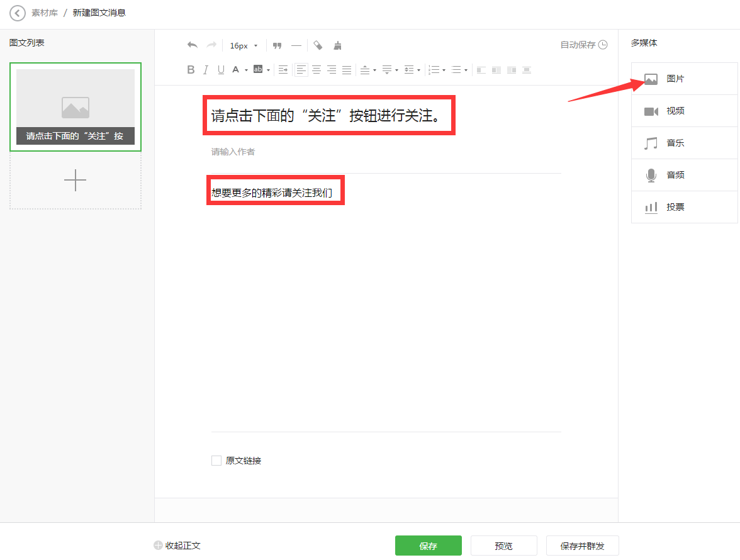Expand the ordered list style dropdown

tap(444, 70)
